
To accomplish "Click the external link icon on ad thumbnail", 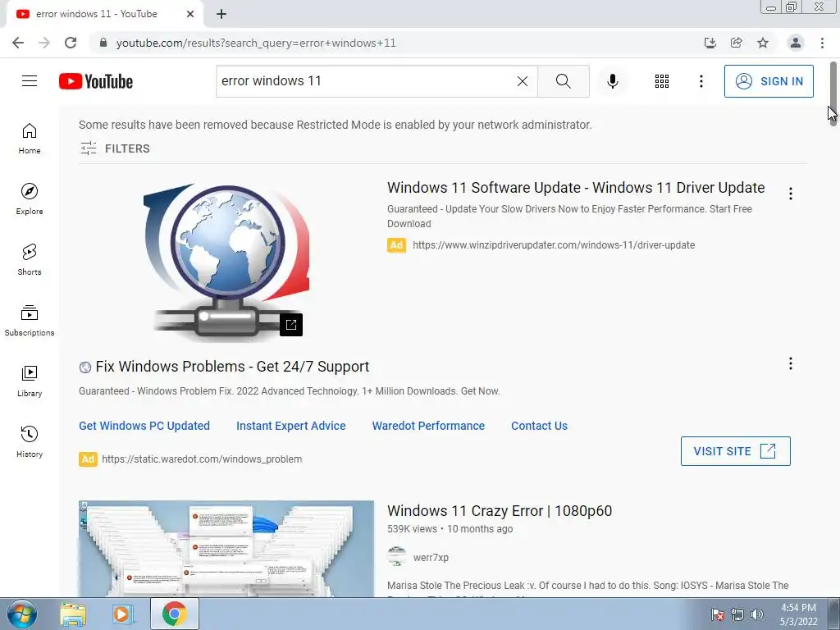I will pos(291,325).
